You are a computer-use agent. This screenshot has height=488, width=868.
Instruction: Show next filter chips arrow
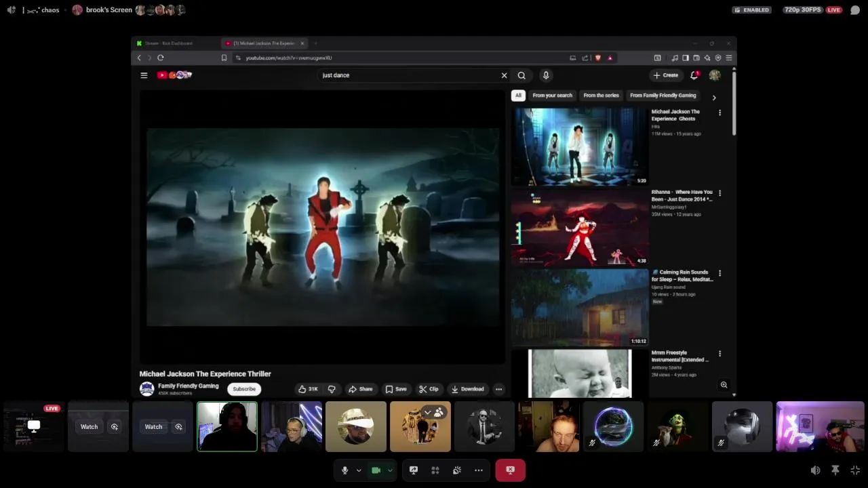click(x=713, y=98)
